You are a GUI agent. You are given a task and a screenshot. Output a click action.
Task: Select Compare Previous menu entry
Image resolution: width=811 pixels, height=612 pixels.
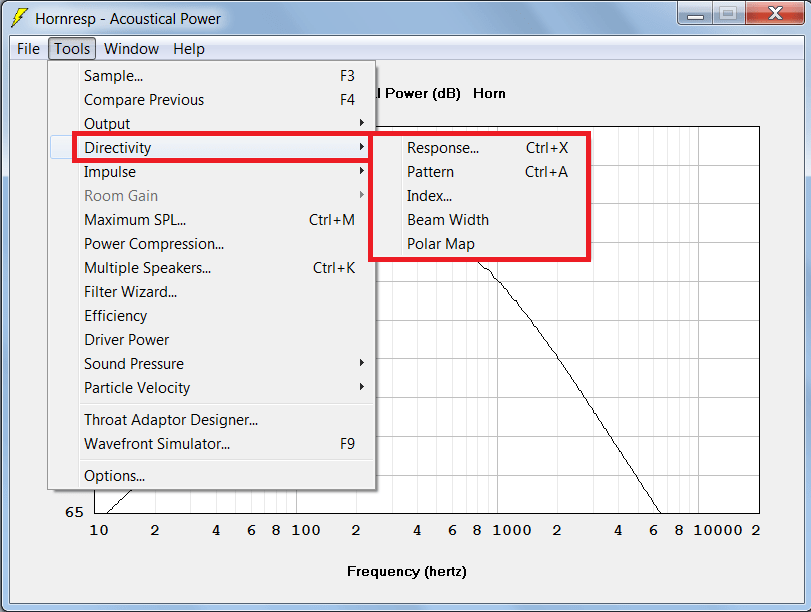pyautogui.click(x=212, y=99)
